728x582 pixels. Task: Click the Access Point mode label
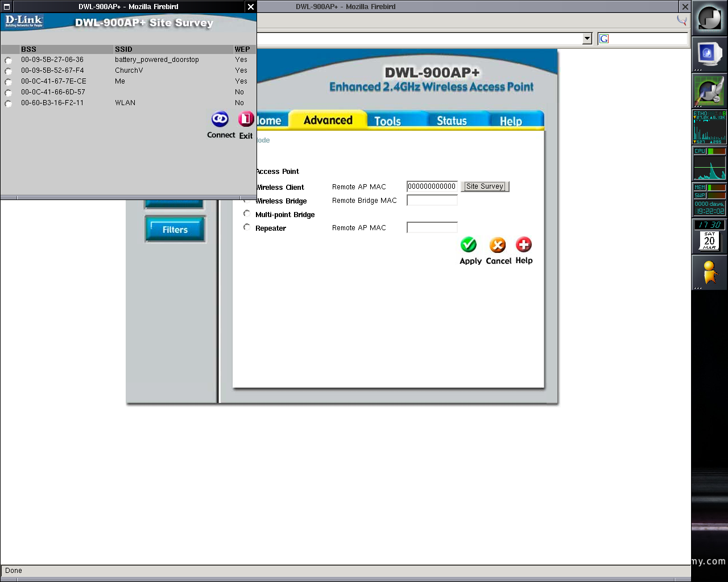[278, 172]
